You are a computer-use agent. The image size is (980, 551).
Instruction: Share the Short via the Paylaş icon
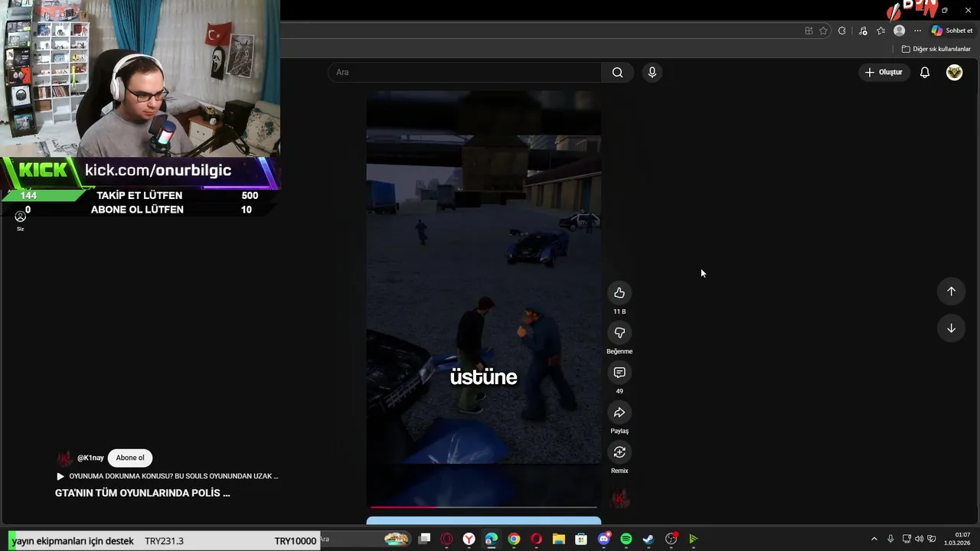(619, 412)
